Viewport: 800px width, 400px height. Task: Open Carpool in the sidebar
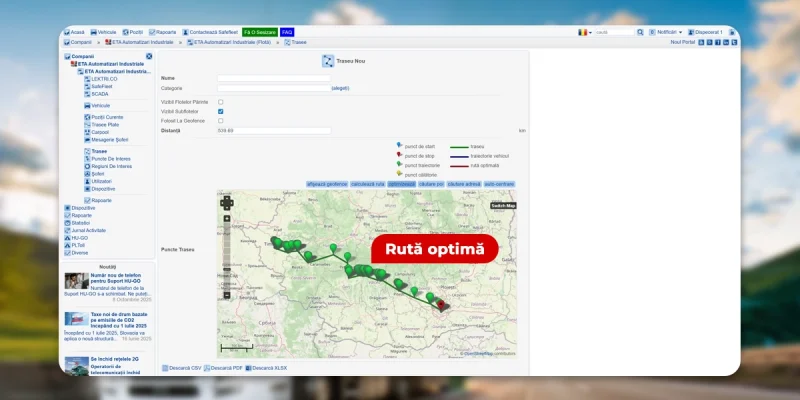tap(96, 132)
